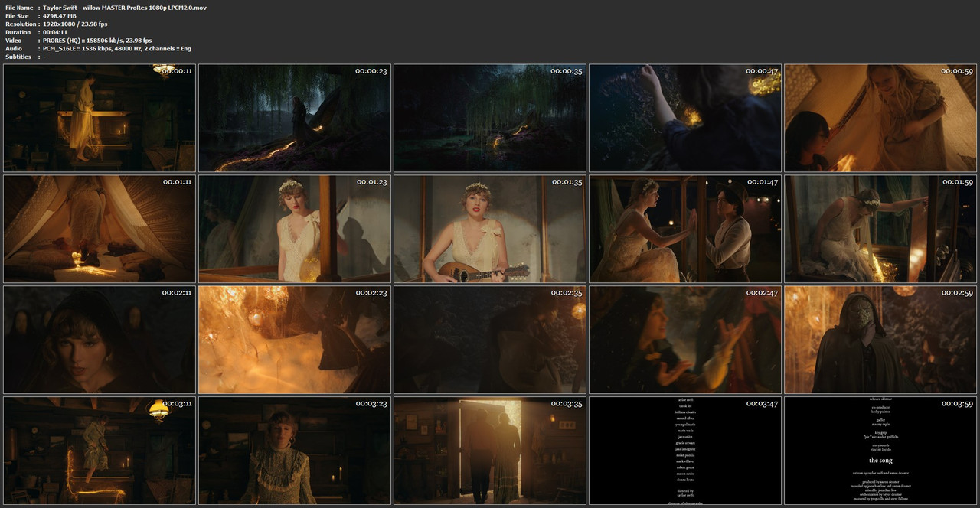
Task: Click the 'Duration' label
Action: tap(18, 32)
